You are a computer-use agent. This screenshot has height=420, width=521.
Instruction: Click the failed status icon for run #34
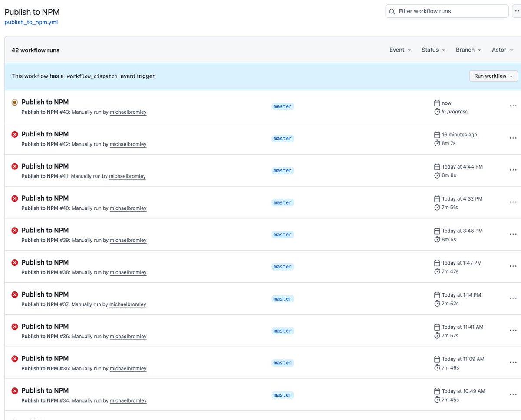tap(15, 391)
